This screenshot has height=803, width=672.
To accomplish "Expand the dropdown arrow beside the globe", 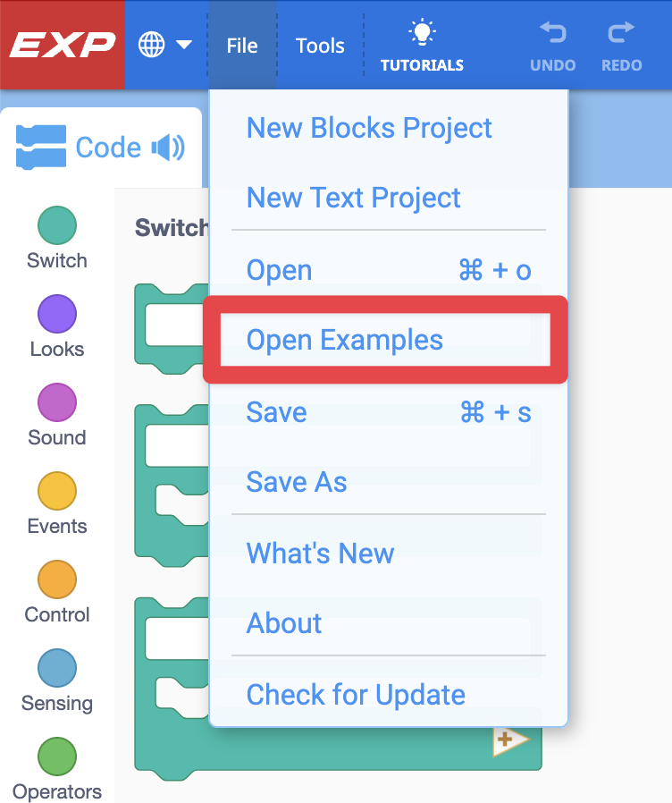I will (x=183, y=42).
